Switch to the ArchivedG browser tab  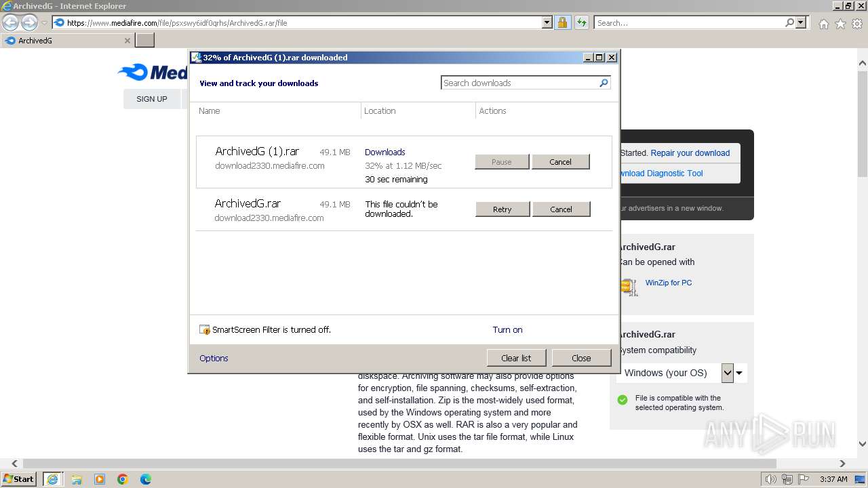(66, 41)
